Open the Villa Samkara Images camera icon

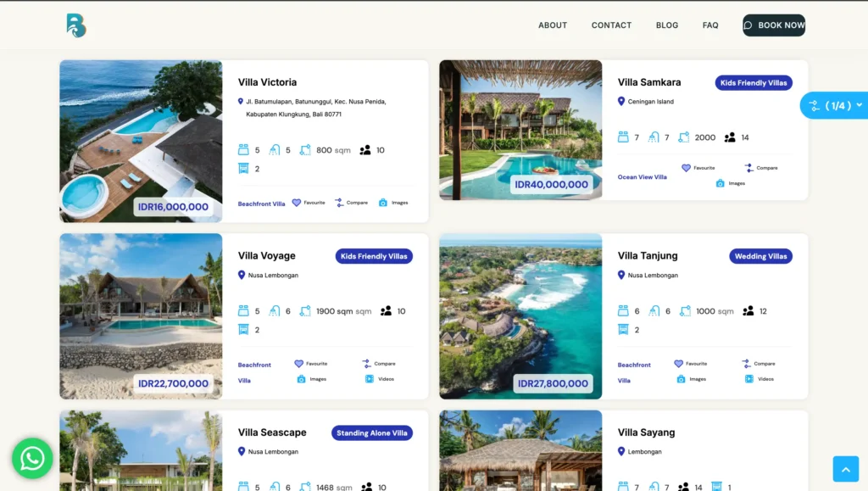point(721,183)
